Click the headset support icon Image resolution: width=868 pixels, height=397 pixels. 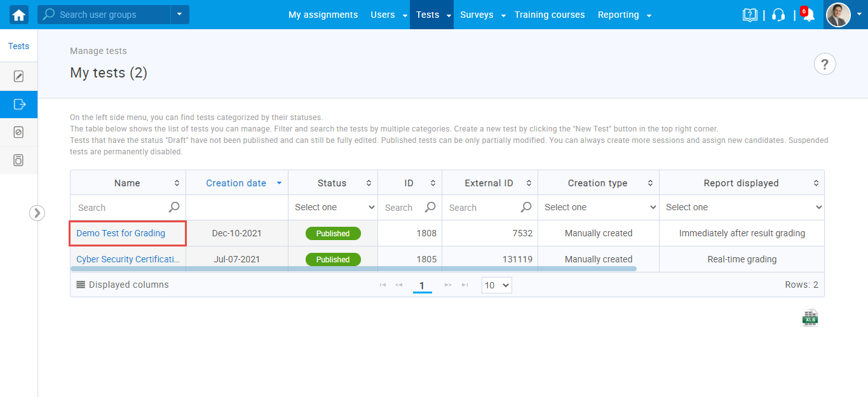[x=778, y=15]
